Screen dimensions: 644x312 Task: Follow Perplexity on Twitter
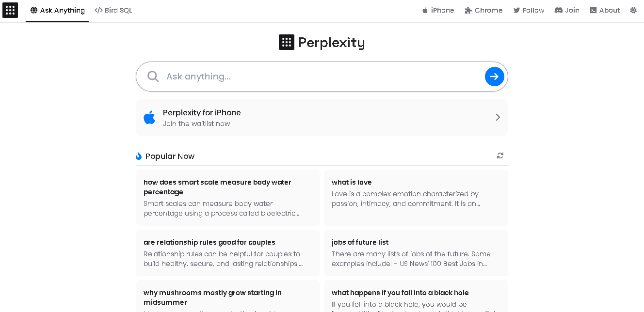529,10
